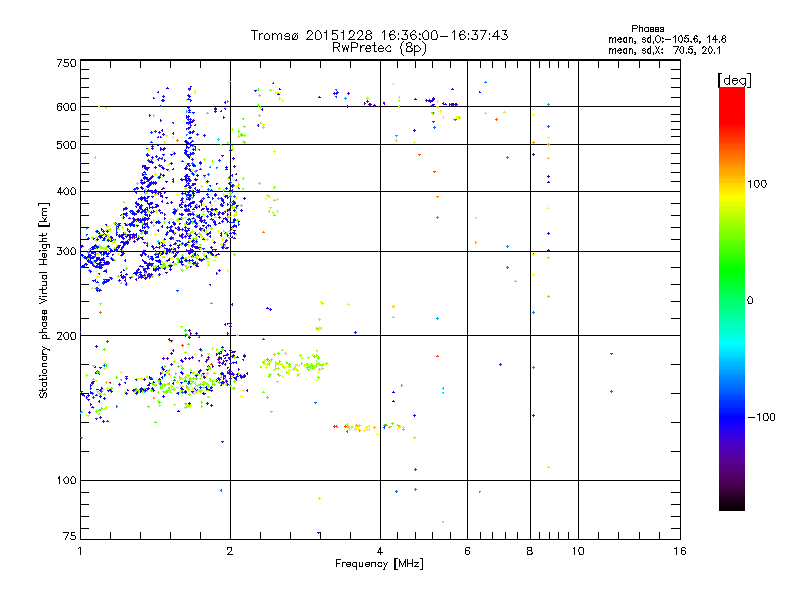Click the y-axis tick label '200'
The height and width of the screenshot is (600, 800).
point(67,336)
